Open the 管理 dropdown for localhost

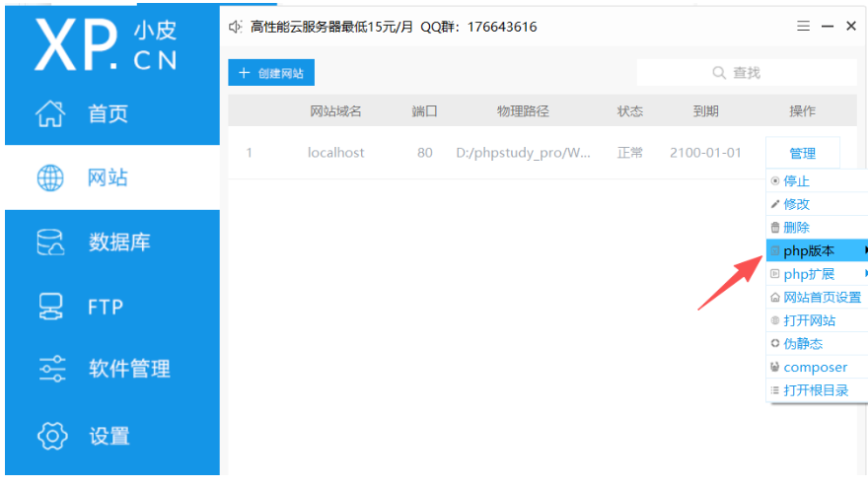(x=803, y=153)
